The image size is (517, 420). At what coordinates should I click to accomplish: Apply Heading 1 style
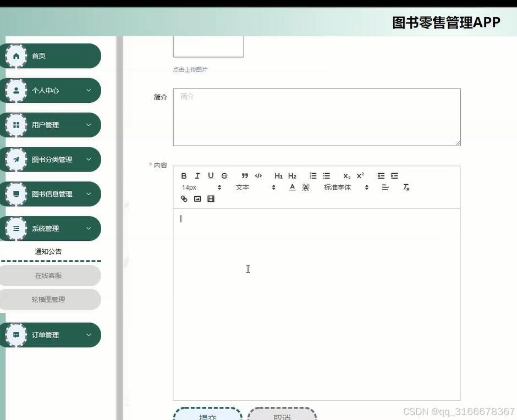point(279,176)
